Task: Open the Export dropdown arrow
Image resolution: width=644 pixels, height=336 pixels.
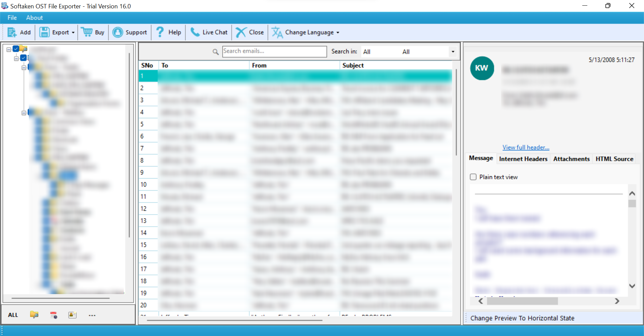Action: pyautogui.click(x=73, y=32)
